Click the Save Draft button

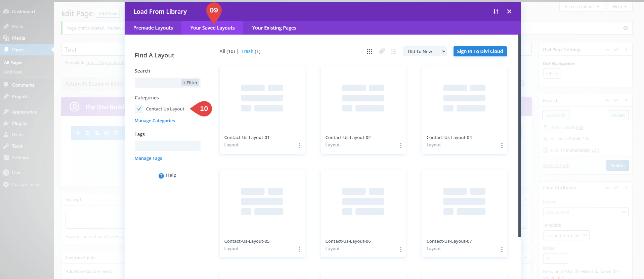[x=556, y=115]
